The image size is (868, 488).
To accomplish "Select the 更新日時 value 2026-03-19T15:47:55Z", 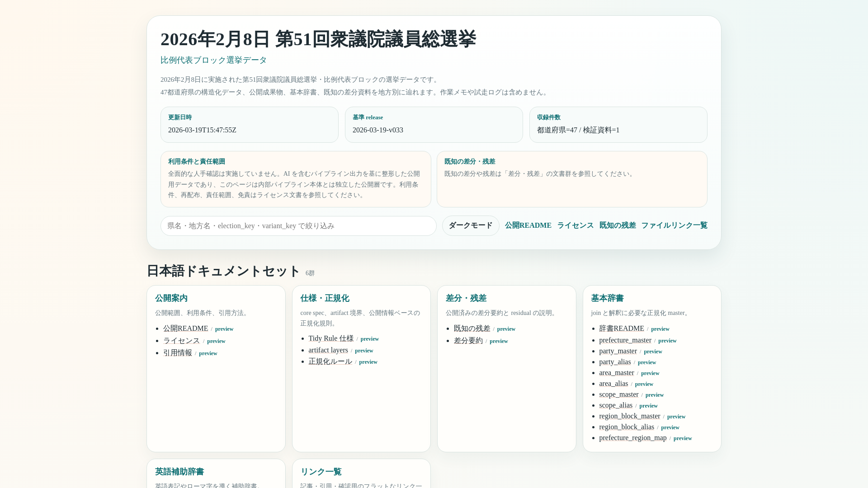I will pyautogui.click(x=202, y=130).
